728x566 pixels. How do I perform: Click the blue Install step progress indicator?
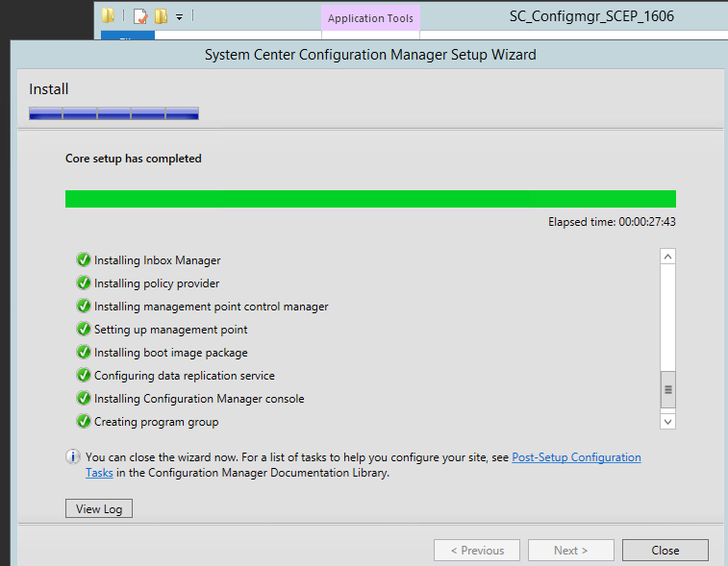pos(113,113)
